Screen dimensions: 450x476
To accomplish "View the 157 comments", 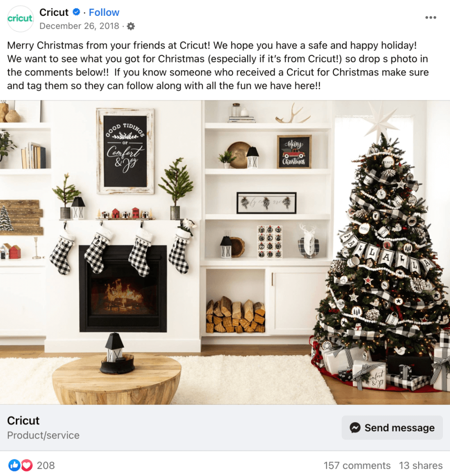I will coord(357,465).
